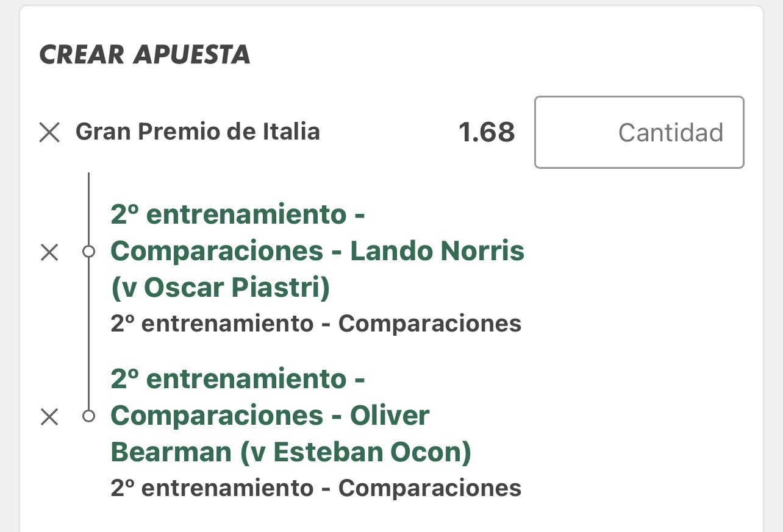Remove the Lando Norris selection with its X
Screen dimensions: 783x532
point(49,252)
